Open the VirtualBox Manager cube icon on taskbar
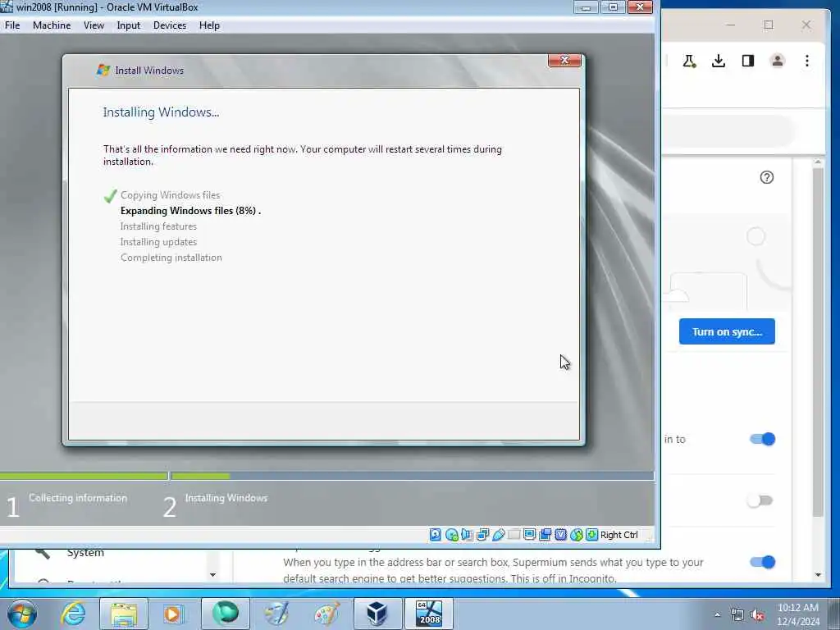Image resolution: width=840 pixels, height=630 pixels. click(377, 614)
